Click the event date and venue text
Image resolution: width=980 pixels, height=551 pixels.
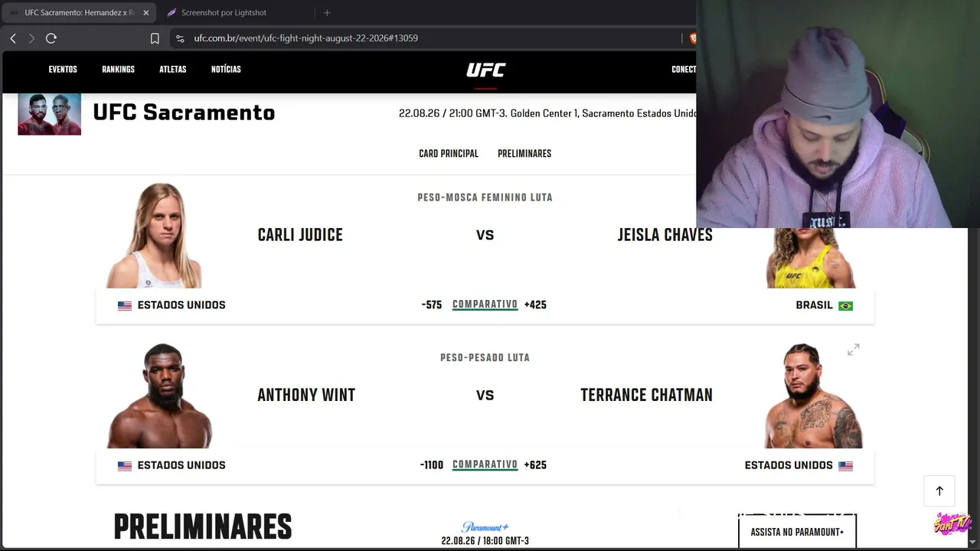[547, 113]
